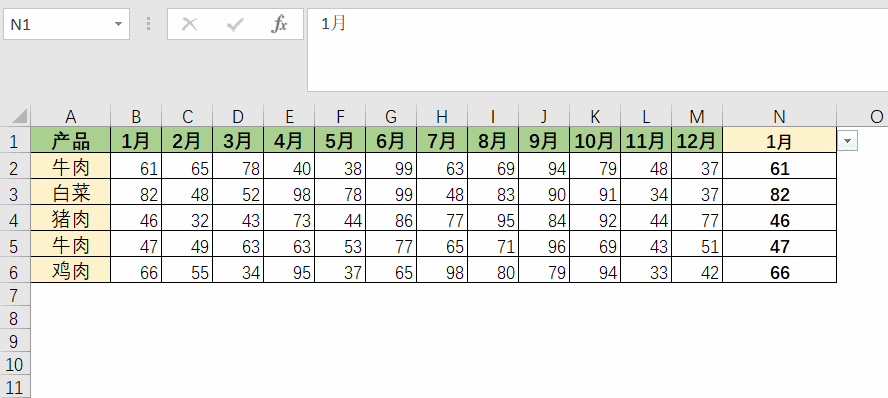Click the Enter checkmark formula icon
The height and width of the screenshot is (398, 888).
tap(234, 24)
